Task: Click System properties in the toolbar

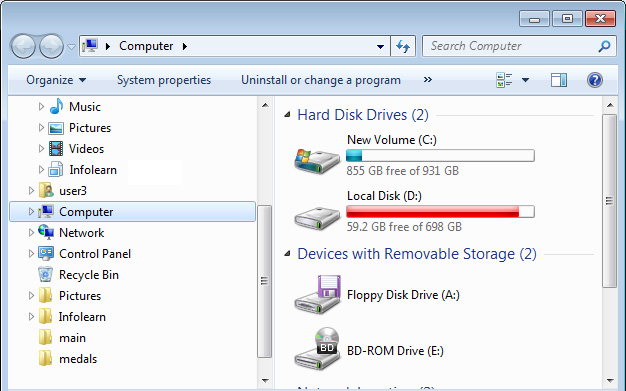Action: click(x=164, y=80)
